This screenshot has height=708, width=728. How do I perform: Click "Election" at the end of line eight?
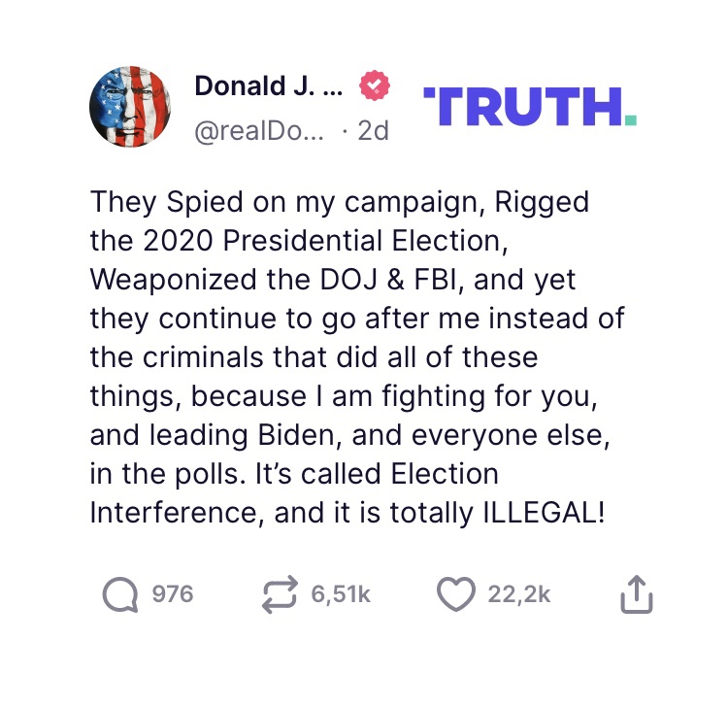[444, 474]
